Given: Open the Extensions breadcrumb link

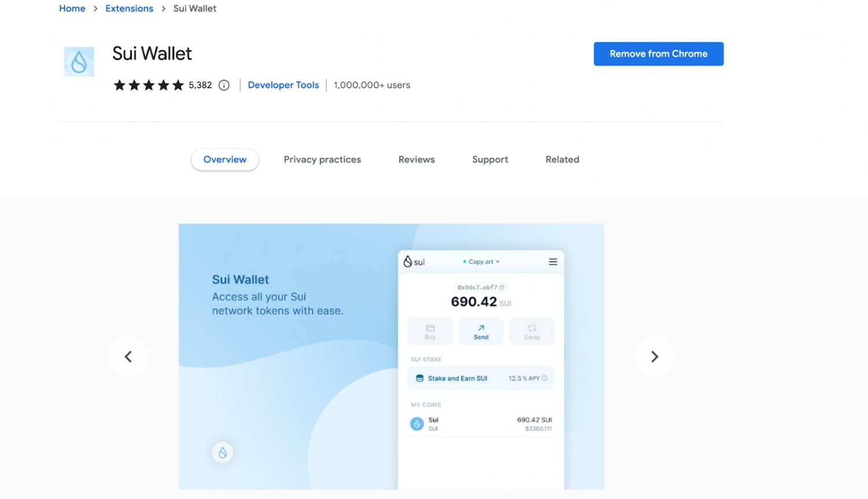Looking at the screenshot, I should [x=130, y=9].
